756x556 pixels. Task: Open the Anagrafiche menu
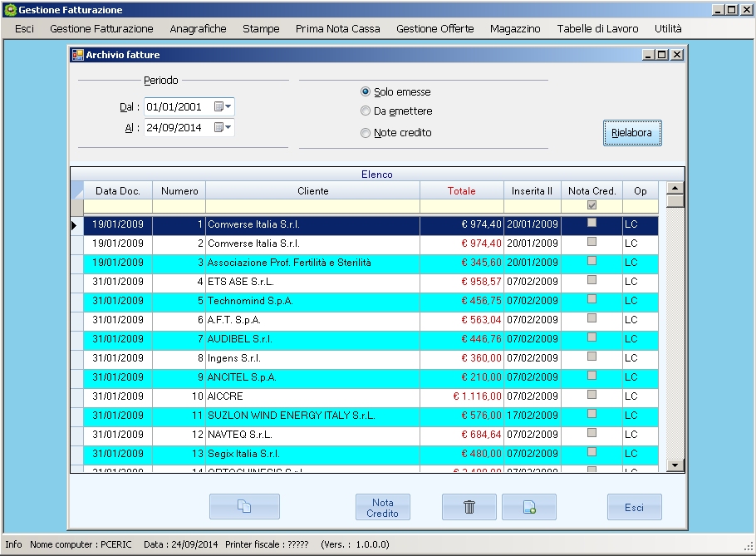(198, 29)
